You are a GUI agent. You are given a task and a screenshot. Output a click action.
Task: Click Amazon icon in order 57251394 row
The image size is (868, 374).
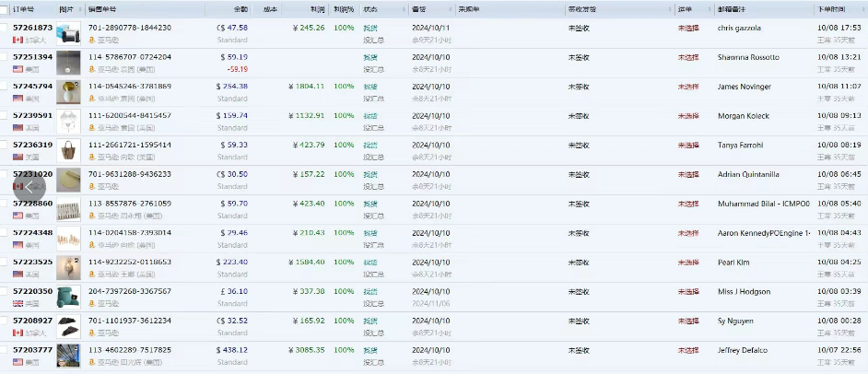[x=92, y=70]
